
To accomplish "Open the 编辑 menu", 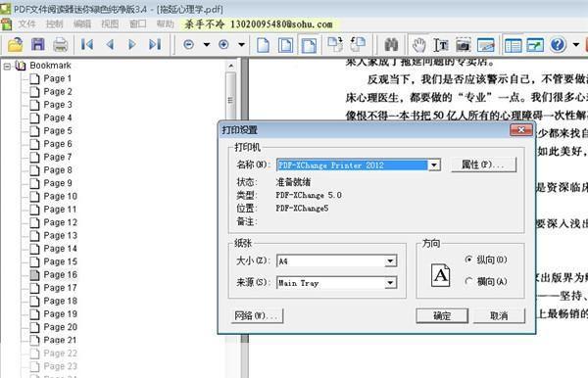I will pos(82,24).
